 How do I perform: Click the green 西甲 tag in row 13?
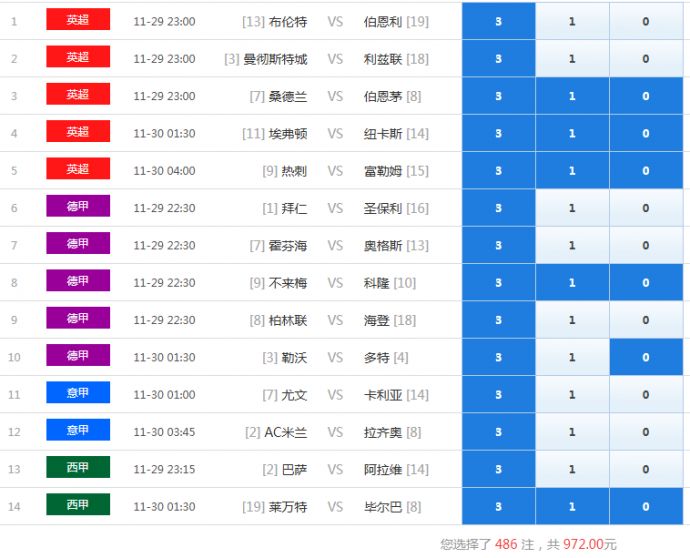pos(78,468)
